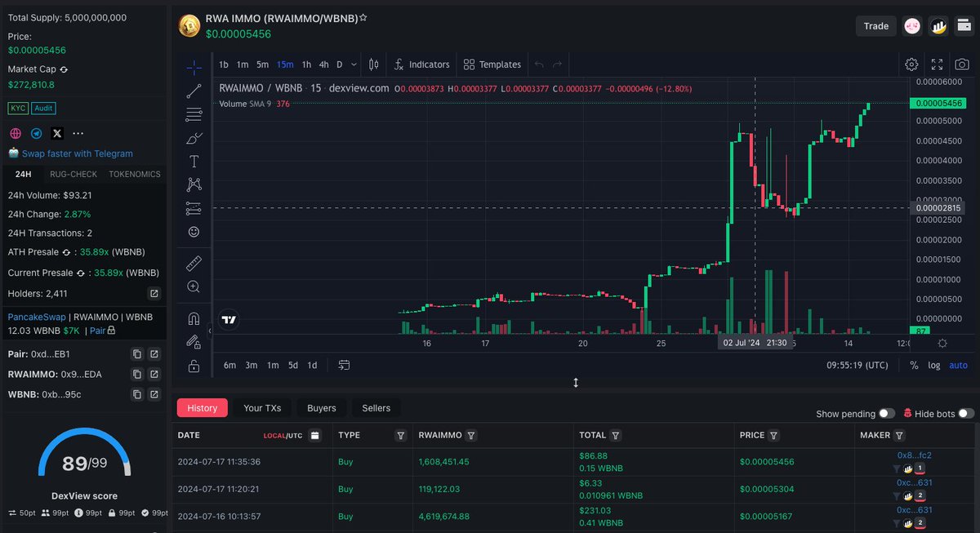Undo the last chart action
Viewport: 980px width, 533px height.
[x=539, y=64]
